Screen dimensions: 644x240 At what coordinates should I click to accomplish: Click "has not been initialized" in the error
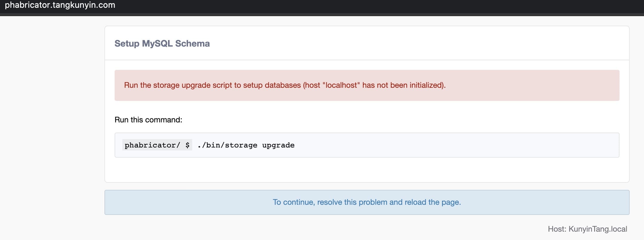[x=402, y=85]
